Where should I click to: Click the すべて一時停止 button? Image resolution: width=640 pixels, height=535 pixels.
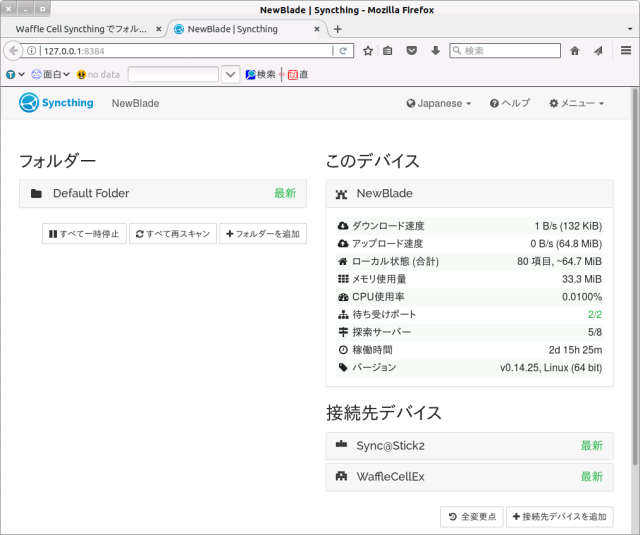[84, 233]
